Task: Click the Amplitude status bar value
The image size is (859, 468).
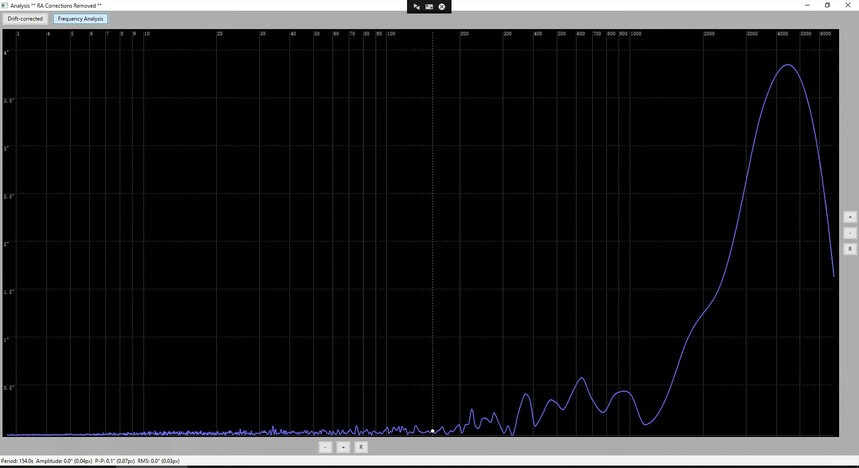Action: point(64,461)
